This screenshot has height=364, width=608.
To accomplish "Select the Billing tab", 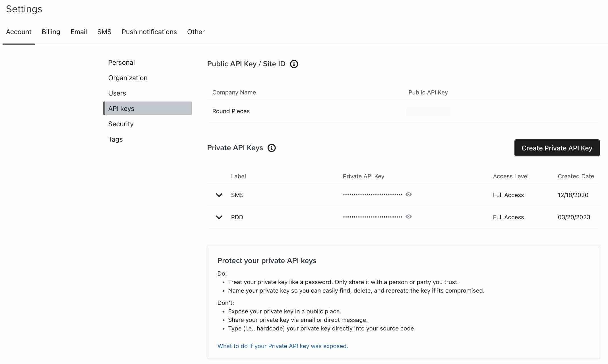I will coord(51,31).
